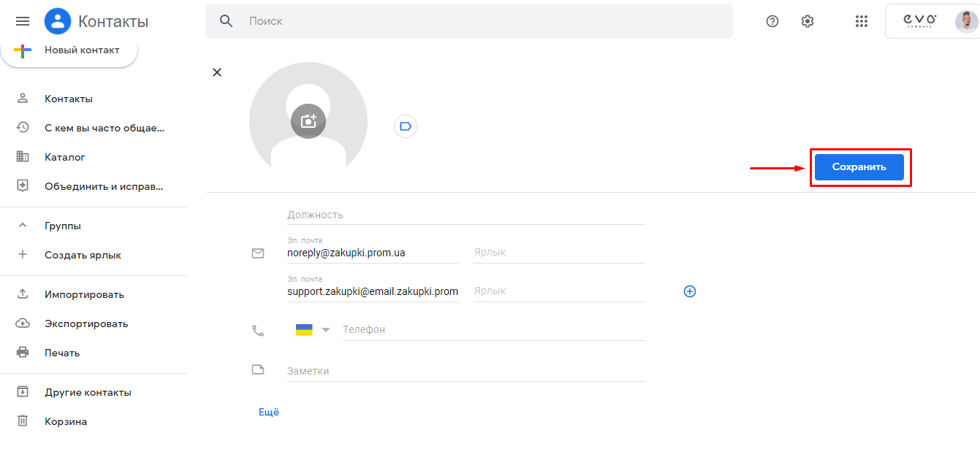Open help question mark icon
Image resolution: width=980 pixels, height=452 pixels.
pos(772,21)
